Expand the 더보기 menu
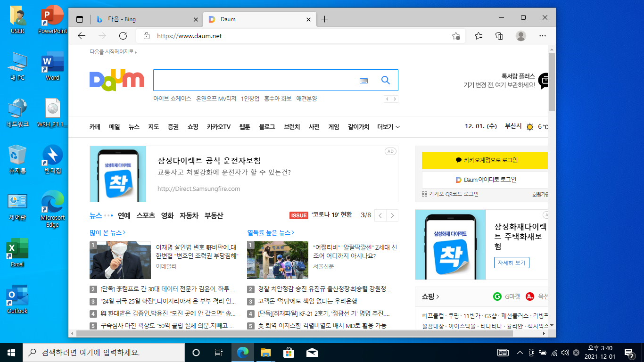 [x=388, y=127]
